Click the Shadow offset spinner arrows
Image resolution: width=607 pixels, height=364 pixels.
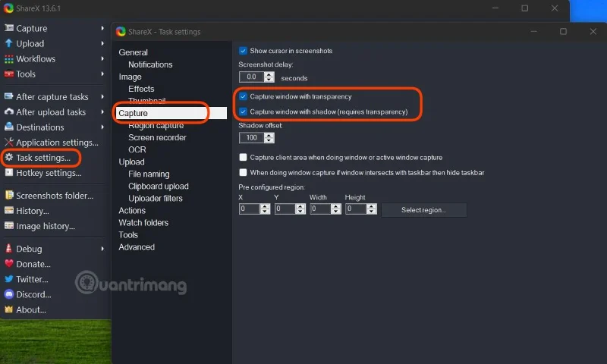point(269,138)
